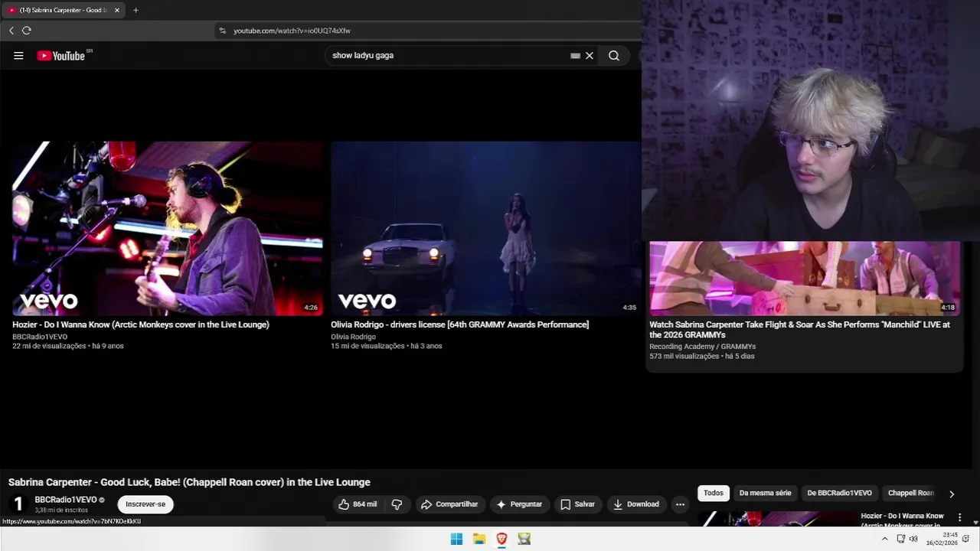Play the Sabrina Carpenter Manchild GRAMMYs thumbnail
The width and height of the screenshot is (980, 551).
coord(805,279)
